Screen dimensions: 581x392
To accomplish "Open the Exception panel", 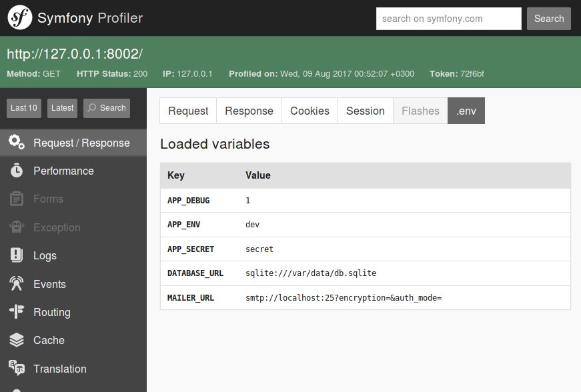I will point(73,227).
